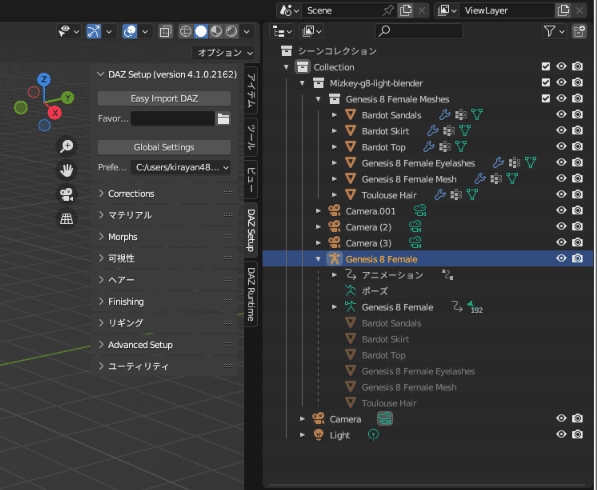Uncheck Mizkey-g8-light-blender collection checkbox
Image resolution: width=597 pixels, height=490 pixels.
[x=546, y=83]
